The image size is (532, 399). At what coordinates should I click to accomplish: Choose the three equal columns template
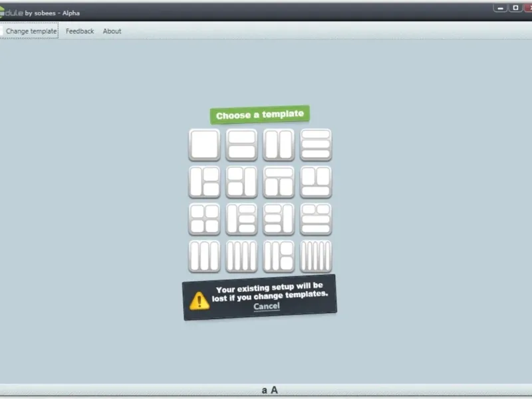point(204,257)
